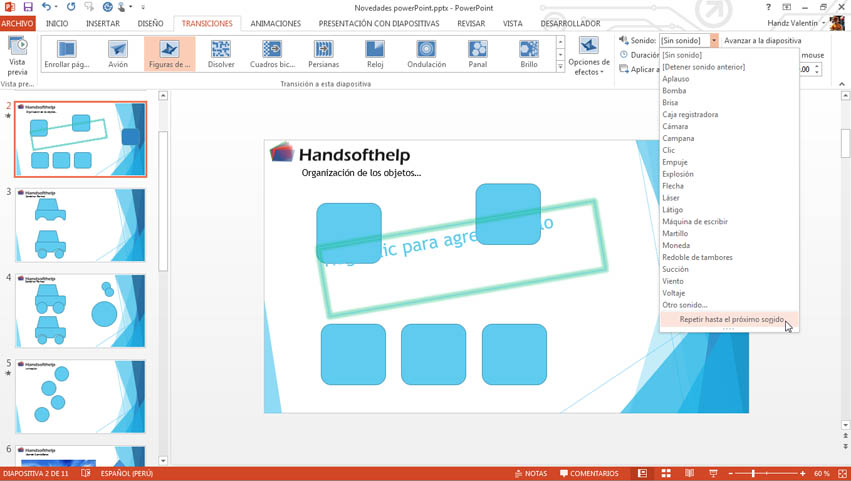Open the ARCHIVO backstage button
The height and width of the screenshot is (481, 851).
tap(17, 23)
